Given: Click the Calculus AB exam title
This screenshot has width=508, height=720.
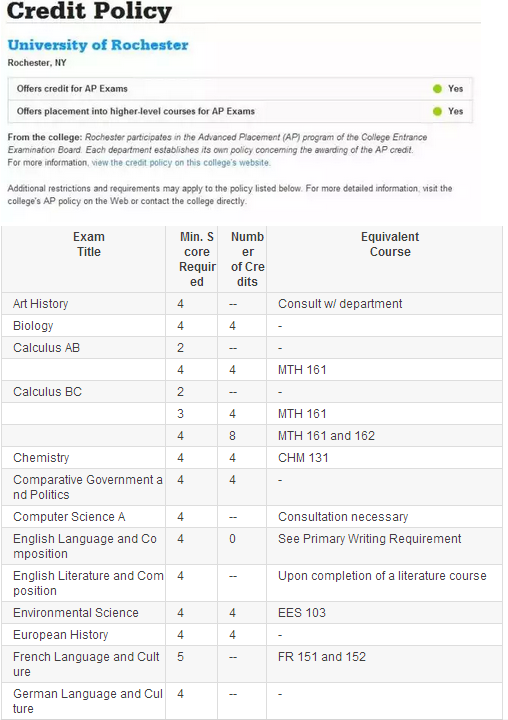Looking at the screenshot, I should click(x=46, y=348).
